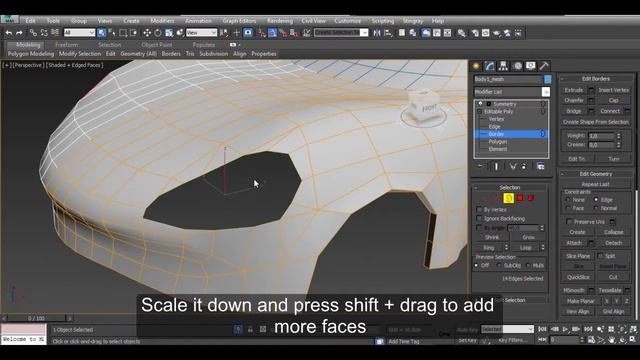Open the Motion command panel tab
Screen dimensions: 640x360
(x=517, y=66)
